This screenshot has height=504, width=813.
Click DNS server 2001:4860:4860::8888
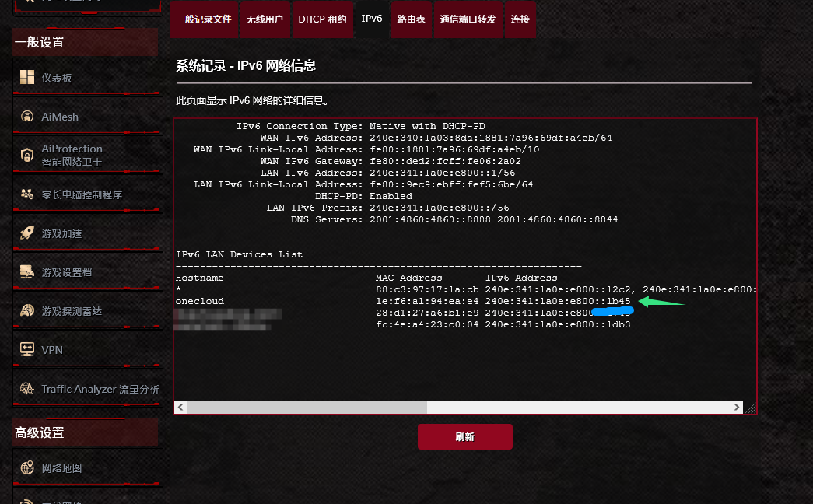[429, 219]
